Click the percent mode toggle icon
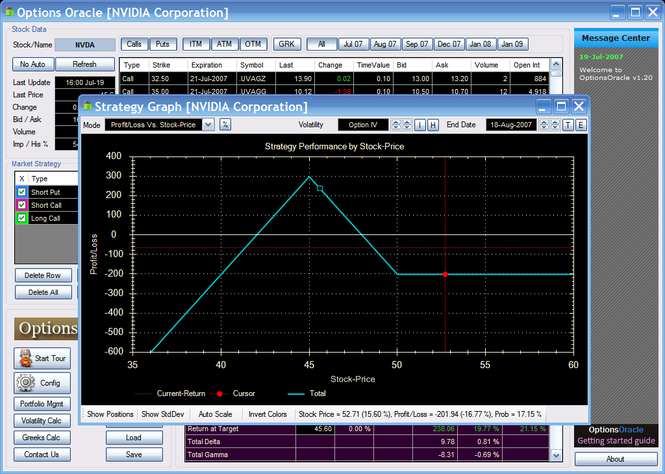This screenshot has height=474, width=665. click(225, 125)
